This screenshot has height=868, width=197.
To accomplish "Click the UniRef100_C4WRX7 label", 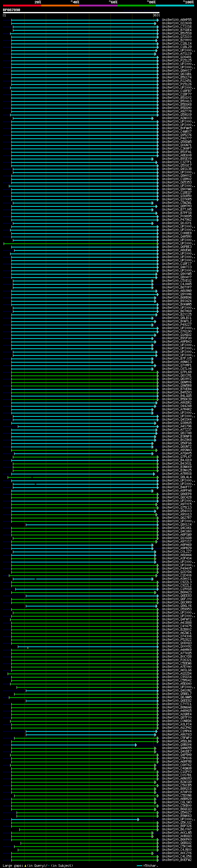I will (177, 131).
